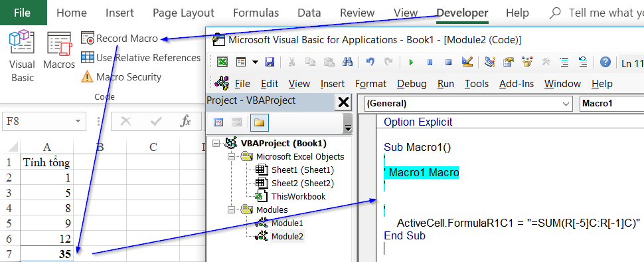
Task: Click the Reset stop icon
Action: 449,63
